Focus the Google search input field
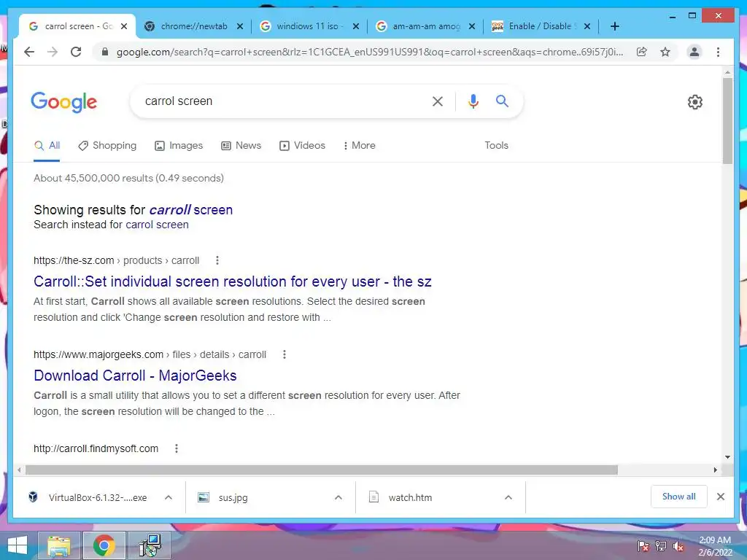 coord(281,101)
